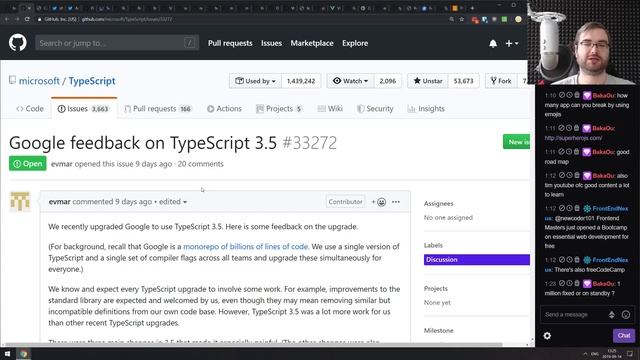Open Issues in the top nav
Viewport: 640px width, 360px height.
coord(271,43)
